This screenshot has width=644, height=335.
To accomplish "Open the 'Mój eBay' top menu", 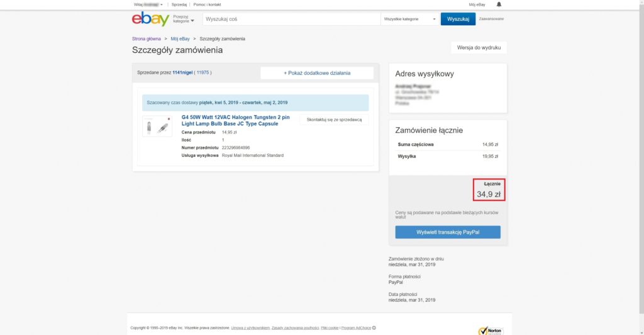I will tap(477, 4).
